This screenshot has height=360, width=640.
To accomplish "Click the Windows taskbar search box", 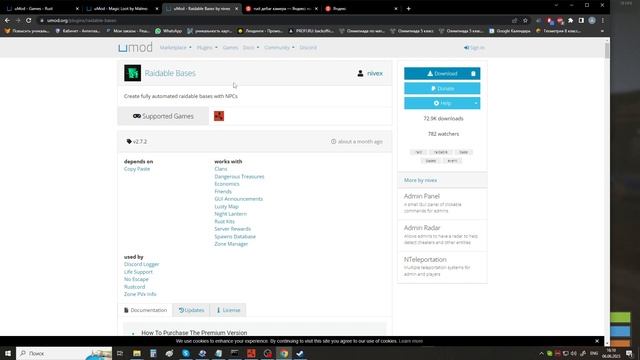I will [64, 353].
